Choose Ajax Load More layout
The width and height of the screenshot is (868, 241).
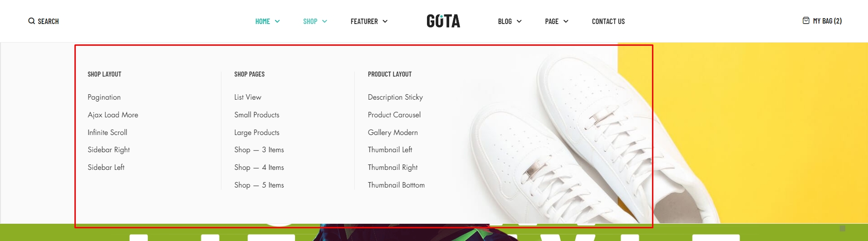(113, 115)
